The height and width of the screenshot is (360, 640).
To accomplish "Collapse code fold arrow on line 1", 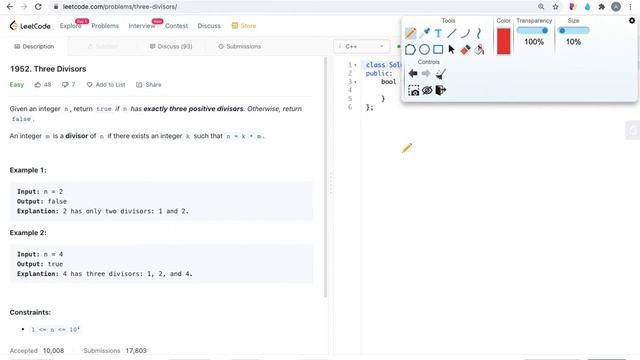I will (x=355, y=65).
